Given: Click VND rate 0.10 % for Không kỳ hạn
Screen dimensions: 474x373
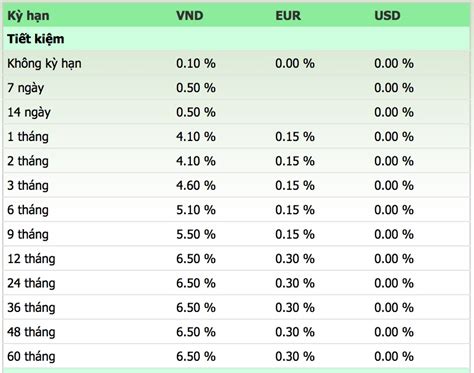Looking at the screenshot, I should point(196,63).
